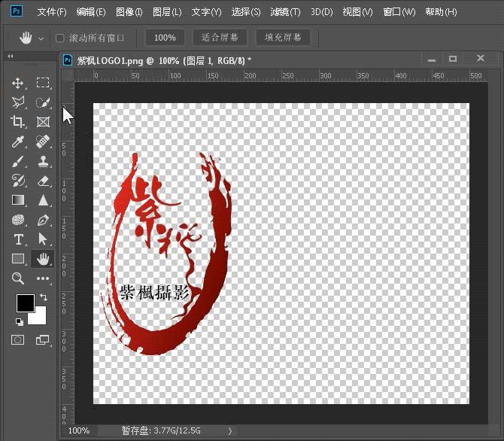Toggle Quick Mask mode
The width and height of the screenshot is (504, 441).
[x=18, y=339]
